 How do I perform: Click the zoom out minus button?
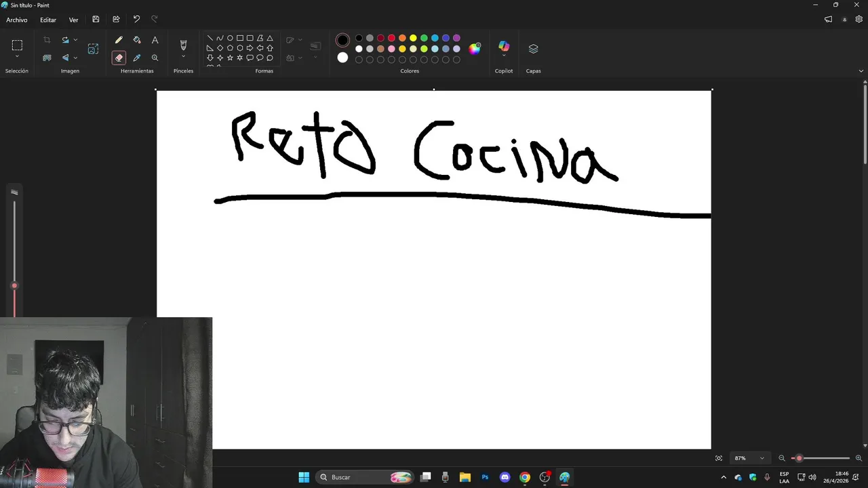(782, 458)
